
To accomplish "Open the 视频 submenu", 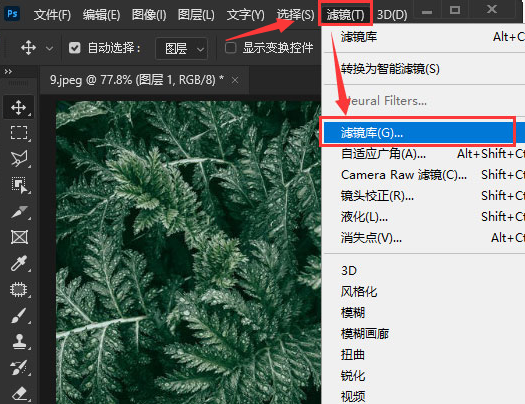I will [x=423, y=397].
